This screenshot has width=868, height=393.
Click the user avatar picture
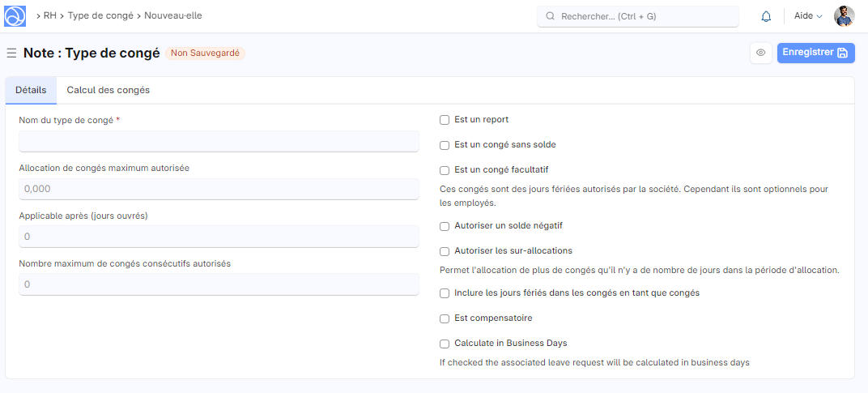[x=844, y=16]
